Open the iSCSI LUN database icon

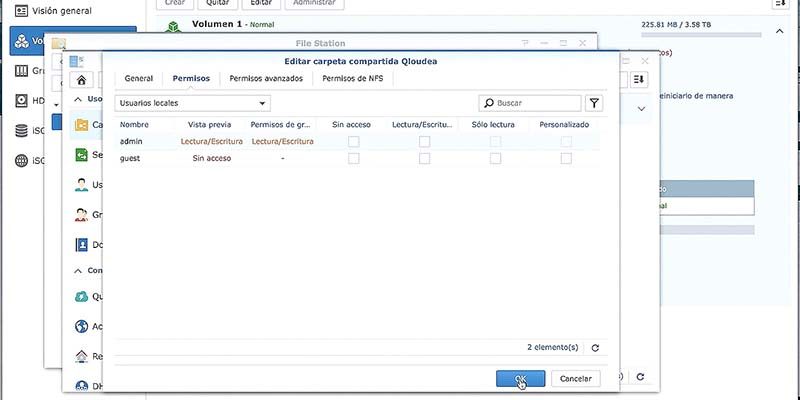21,131
